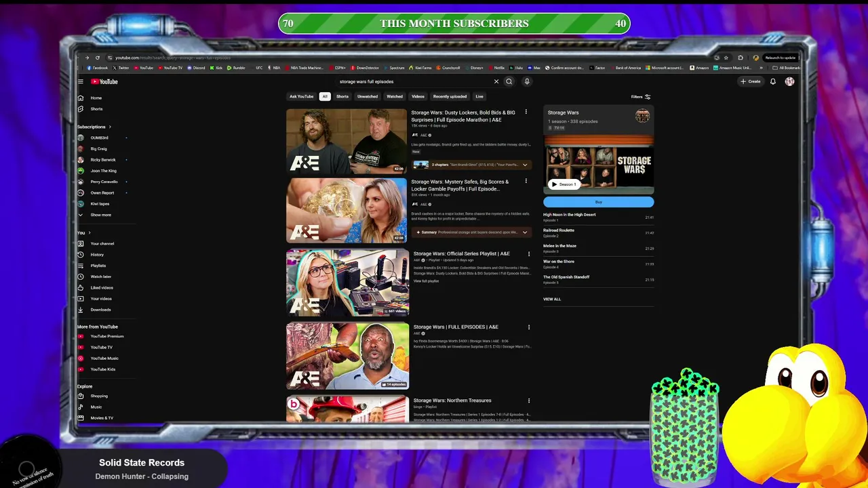Viewport: 868px width, 488px height.
Task: Open YouTube notifications bell
Action: [x=772, y=81]
